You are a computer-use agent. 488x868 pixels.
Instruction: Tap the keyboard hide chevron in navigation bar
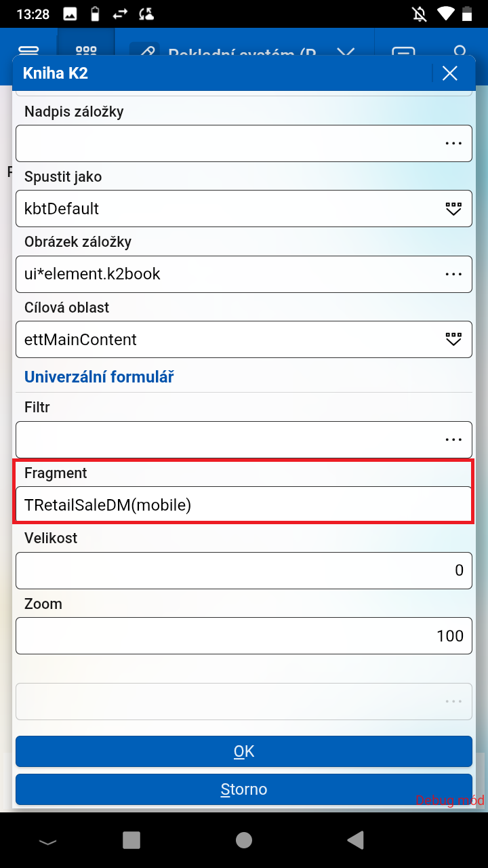click(47, 842)
